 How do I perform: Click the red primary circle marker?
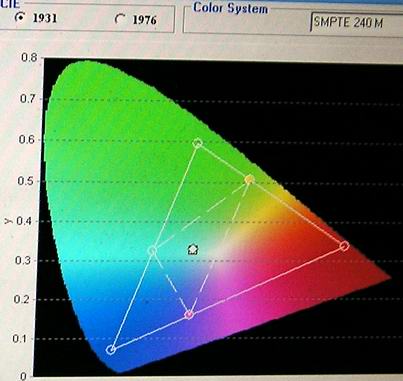click(x=344, y=246)
